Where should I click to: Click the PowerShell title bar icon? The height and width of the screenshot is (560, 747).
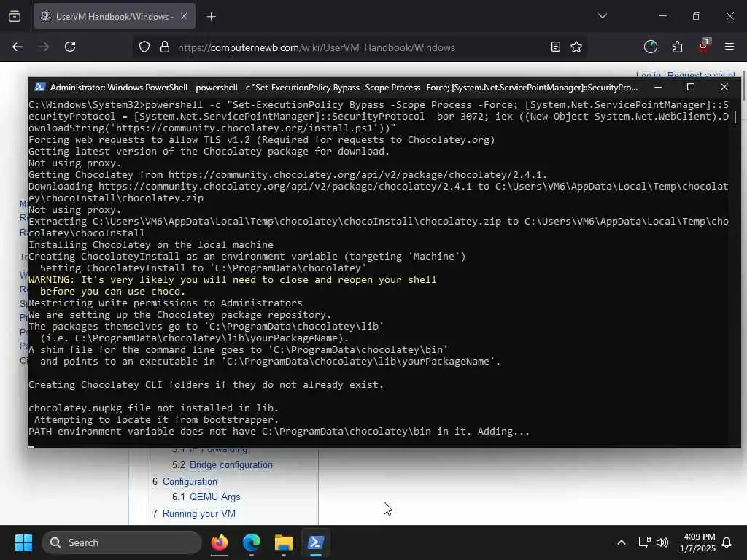click(x=40, y=87)
